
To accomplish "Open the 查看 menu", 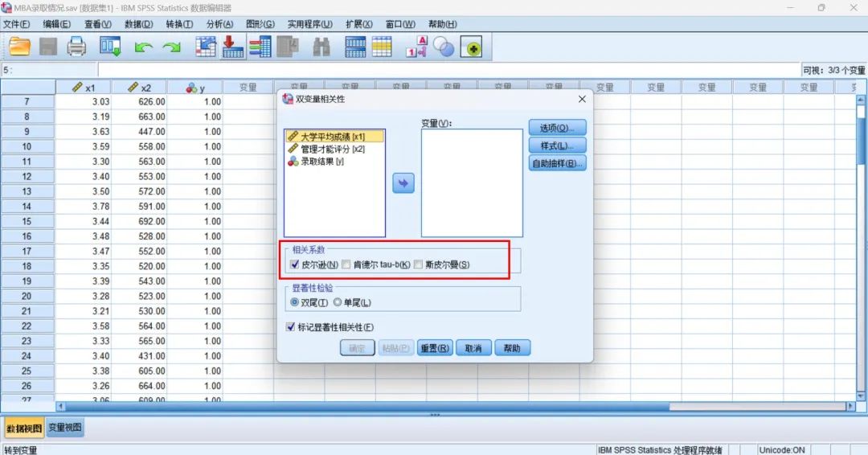I will pyautogui.click(x=98, y=24).
